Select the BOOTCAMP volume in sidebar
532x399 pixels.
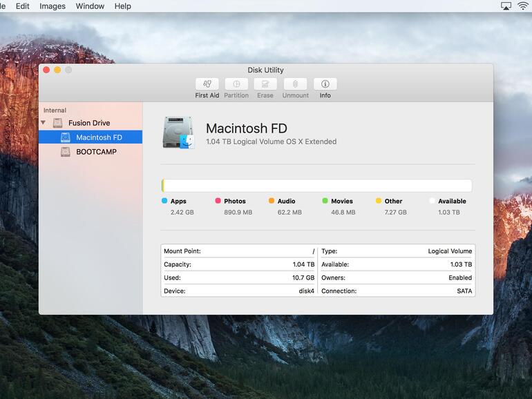(96, 152)
